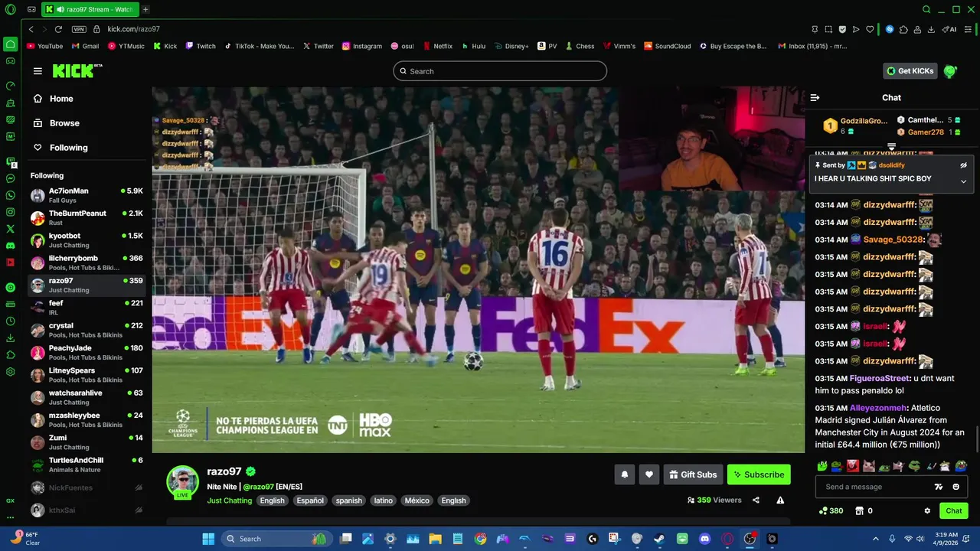Select the cat quick emote
The width and height of the screenshot is (980, 551).
coord(868,465)
